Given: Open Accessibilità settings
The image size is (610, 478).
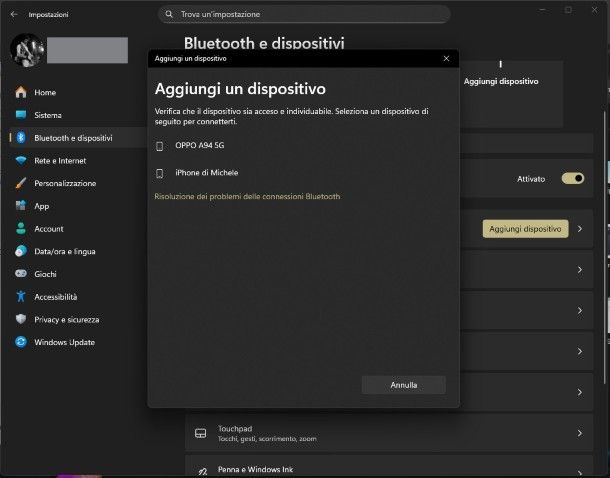Looking at the screenshot, I should point(78,296).
